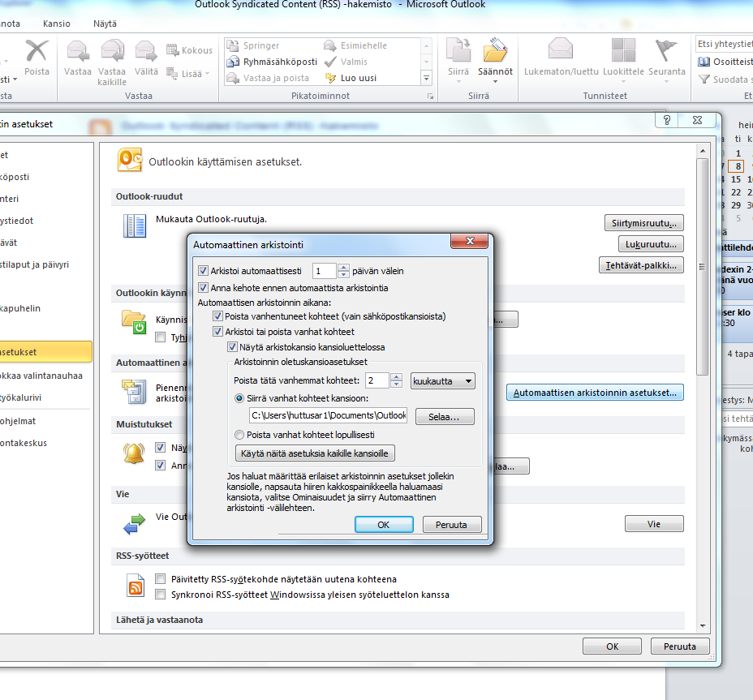Screen dimensions: 753x700
Task: Click the Lukuruutu... button
Action: point(651,244)
